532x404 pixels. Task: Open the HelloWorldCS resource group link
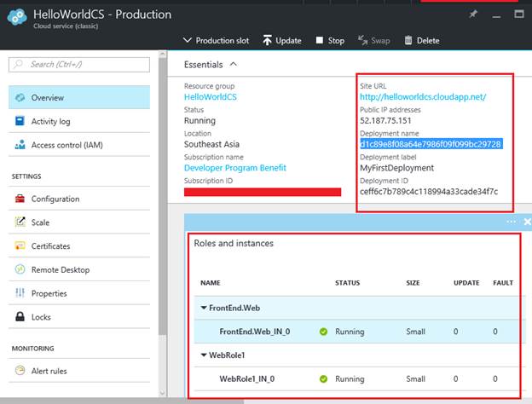211,97
